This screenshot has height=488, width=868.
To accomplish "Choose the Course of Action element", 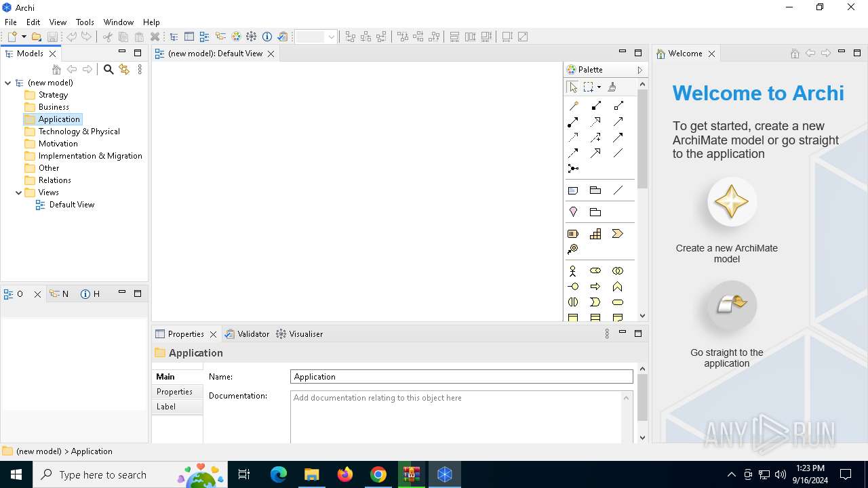I will [573, 249].
